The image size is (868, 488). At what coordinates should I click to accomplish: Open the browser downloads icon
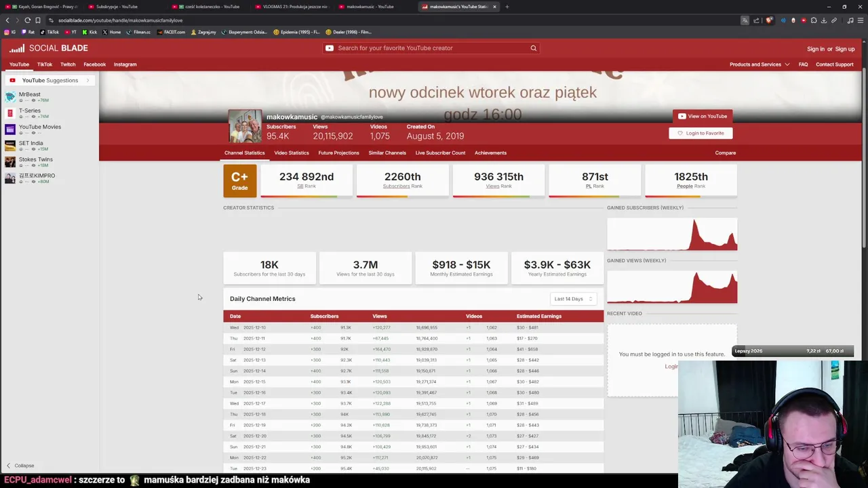(824, 20)
